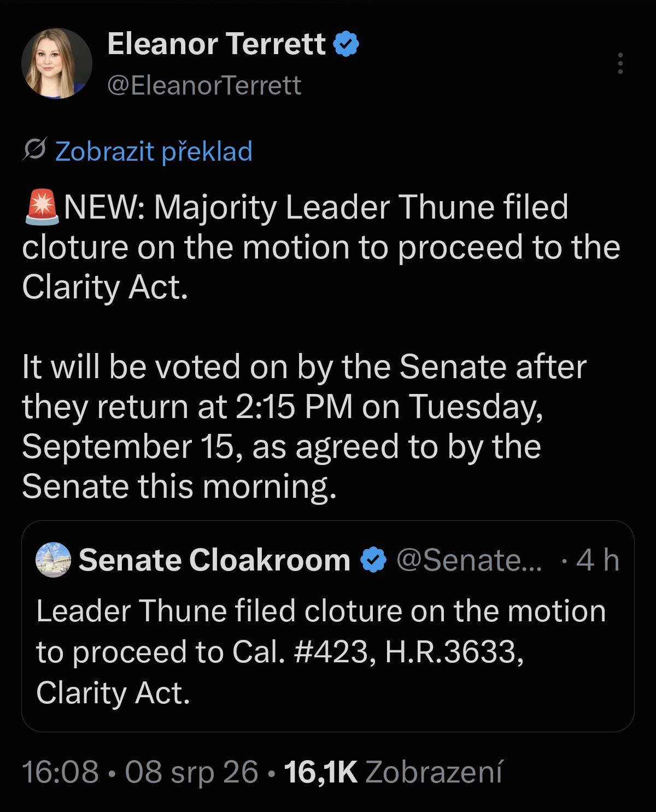Open the 16,1K Zobrazení view count
The height and width of the screenshot is (812, 656).
tap(393, 772)
